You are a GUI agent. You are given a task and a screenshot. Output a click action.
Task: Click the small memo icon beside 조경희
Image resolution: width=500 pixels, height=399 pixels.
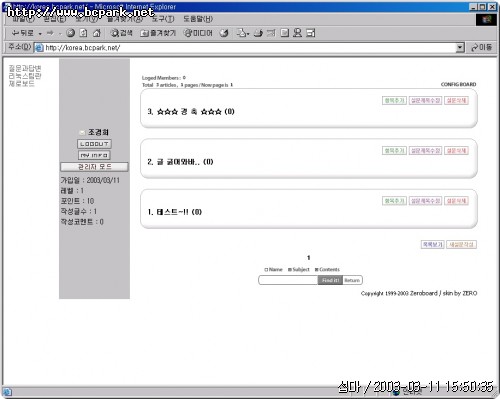click(x=82, y=132)
